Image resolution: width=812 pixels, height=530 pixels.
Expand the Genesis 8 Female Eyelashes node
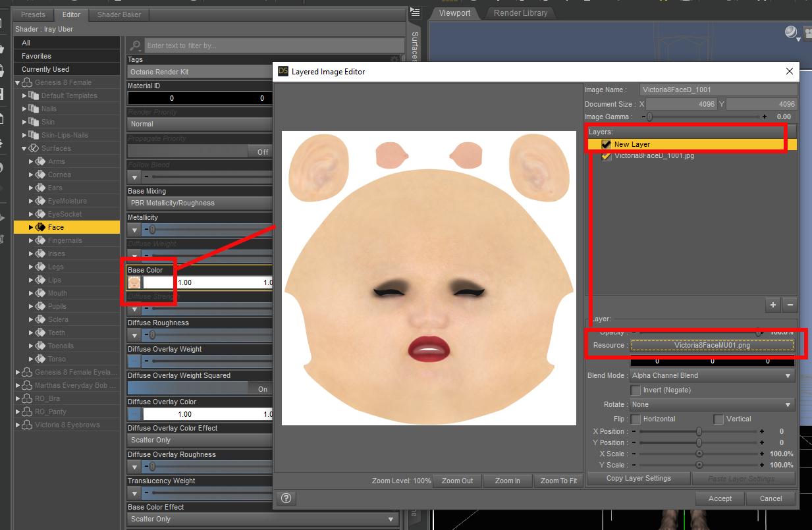tap(18, 372)
